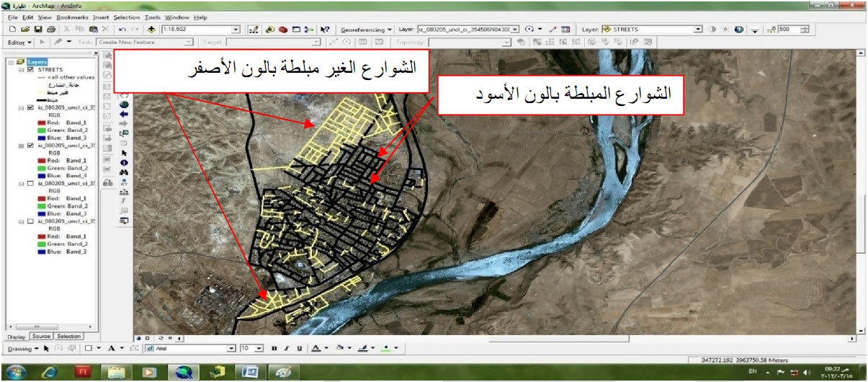Click the Copy icon in Standard toolbar

tap(81, 30)
